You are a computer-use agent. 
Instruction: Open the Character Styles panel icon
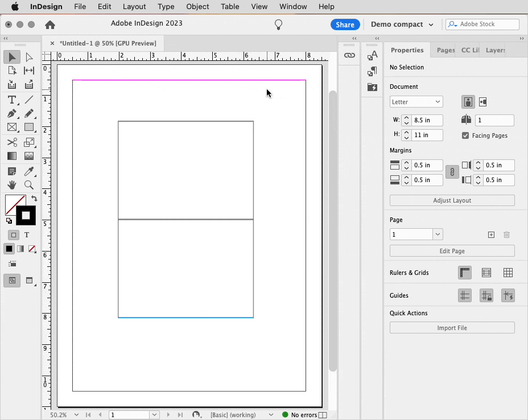373,56
